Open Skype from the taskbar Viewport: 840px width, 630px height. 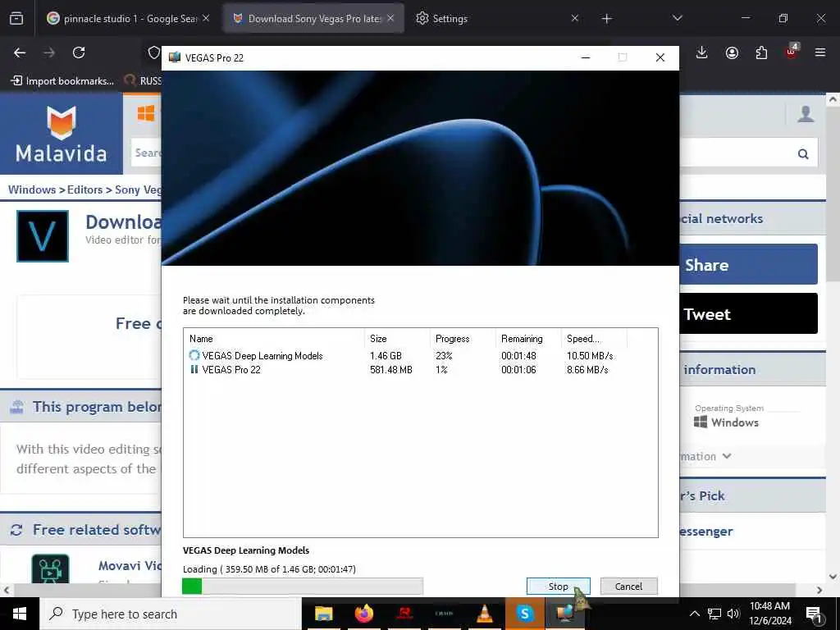point(525,614)
